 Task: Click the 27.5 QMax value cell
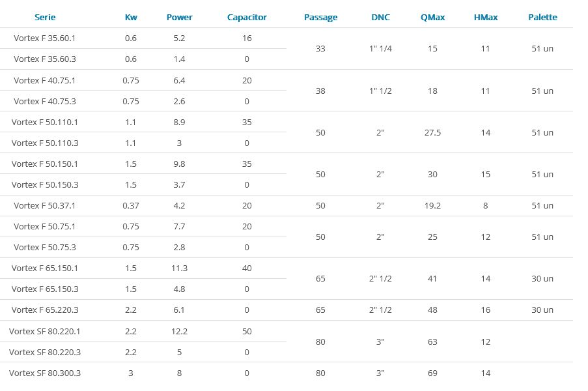(x=433, y=133)
